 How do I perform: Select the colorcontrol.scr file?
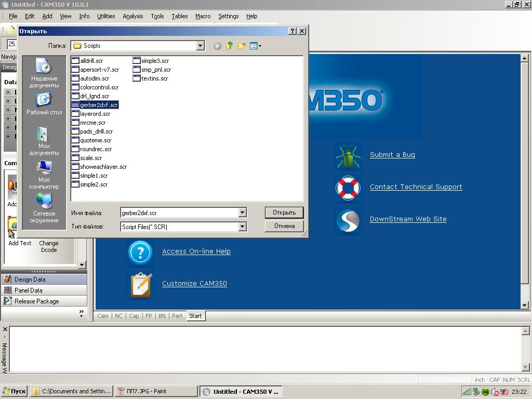tap(95, 87)
